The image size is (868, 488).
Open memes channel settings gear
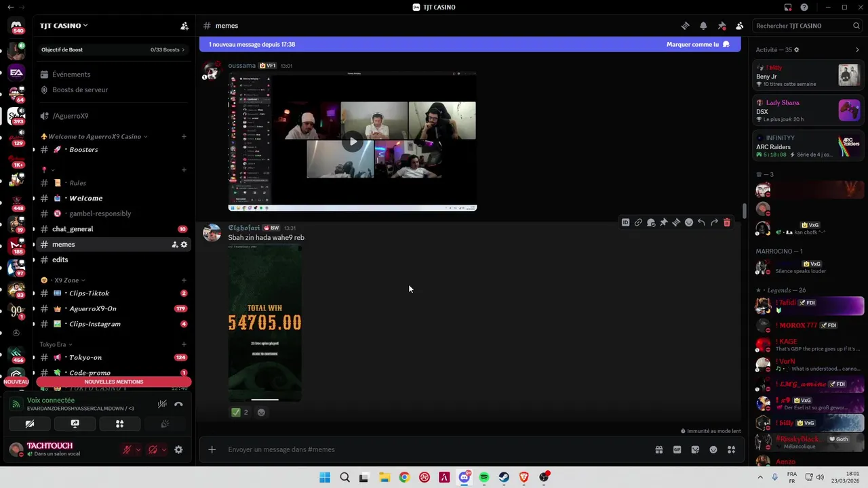[184, 245]
